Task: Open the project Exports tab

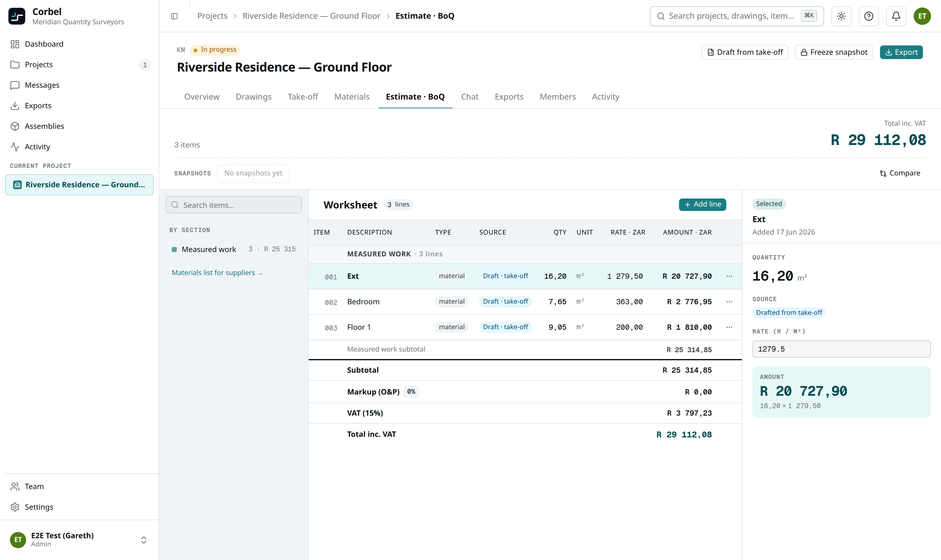Action: pyautogui.click(x=509, y=97)
